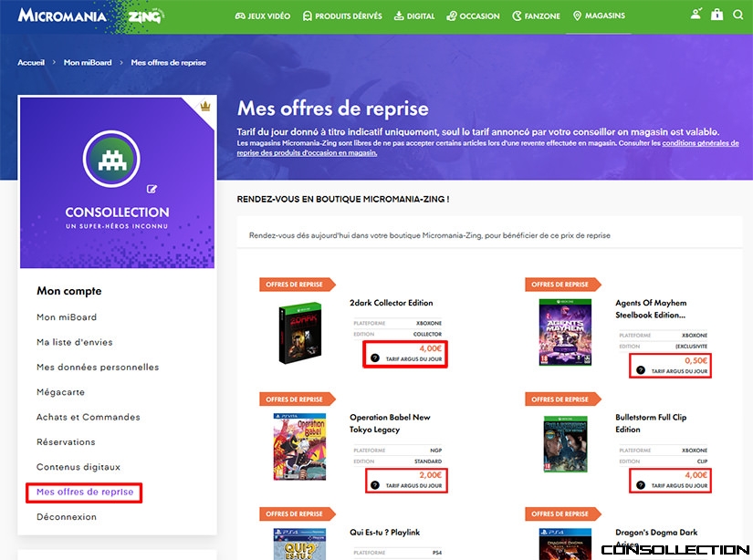Click Agents Of Mayhem Steelbook Edition title
The width and height of the screenshot is (753, 560).
click(x=651, y=309)
